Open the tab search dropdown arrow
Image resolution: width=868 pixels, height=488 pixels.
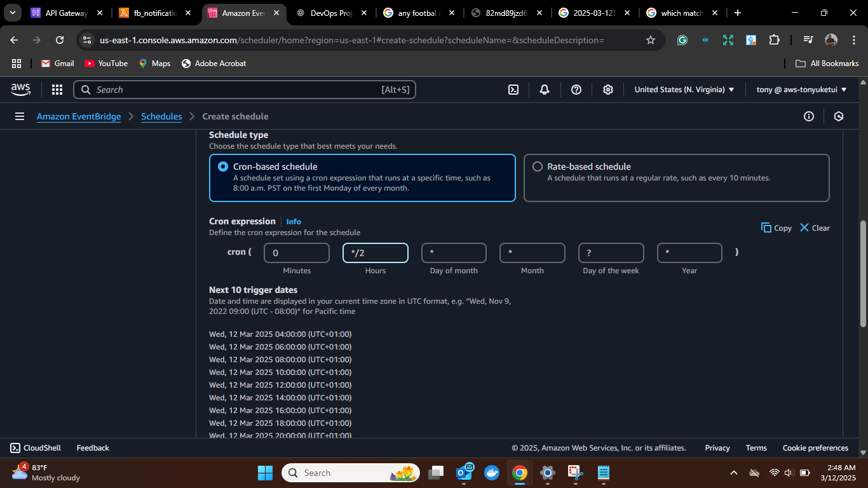pos(12,13)
